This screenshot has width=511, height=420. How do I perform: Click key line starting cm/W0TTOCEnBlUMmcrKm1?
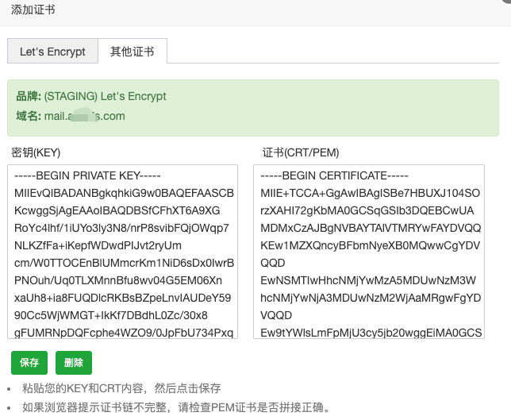[x=124, y=263]
